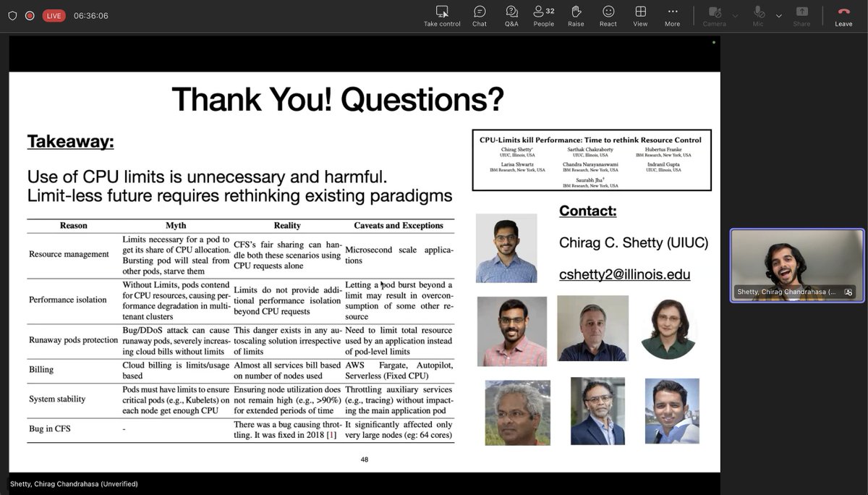Click the Takeaway: heading on the slide
868x495 pixels.
point(70,141)
